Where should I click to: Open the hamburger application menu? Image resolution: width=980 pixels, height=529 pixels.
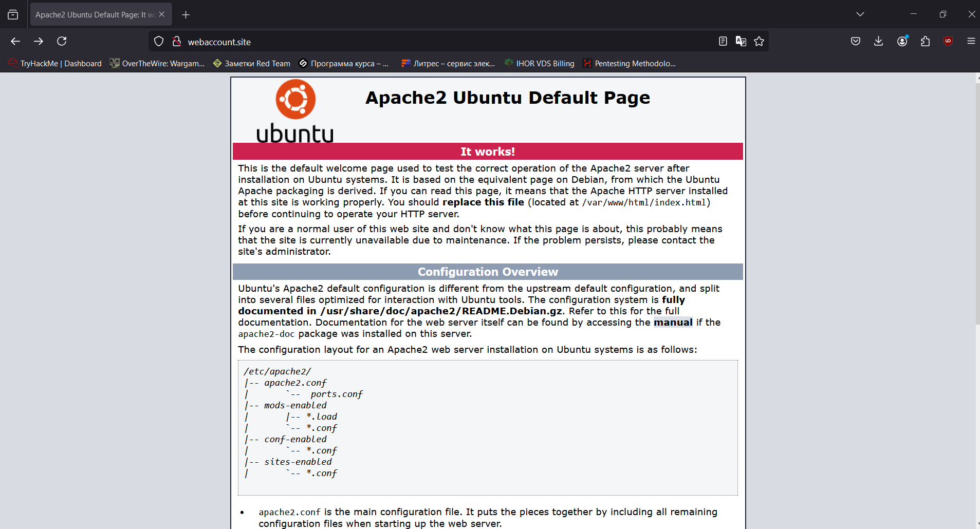coord(971,41)
